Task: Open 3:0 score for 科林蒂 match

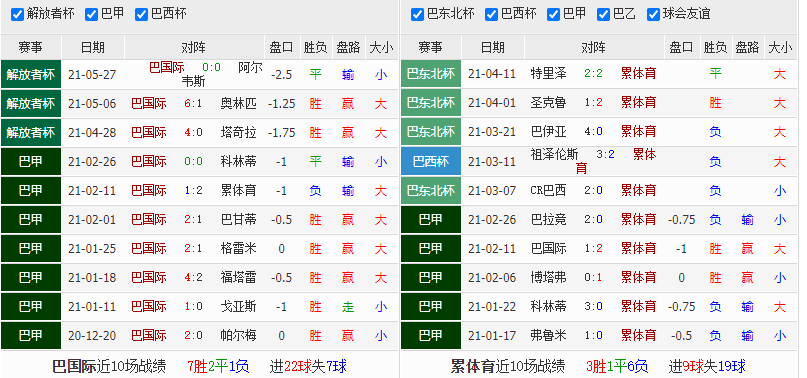Action: [593, 306]
